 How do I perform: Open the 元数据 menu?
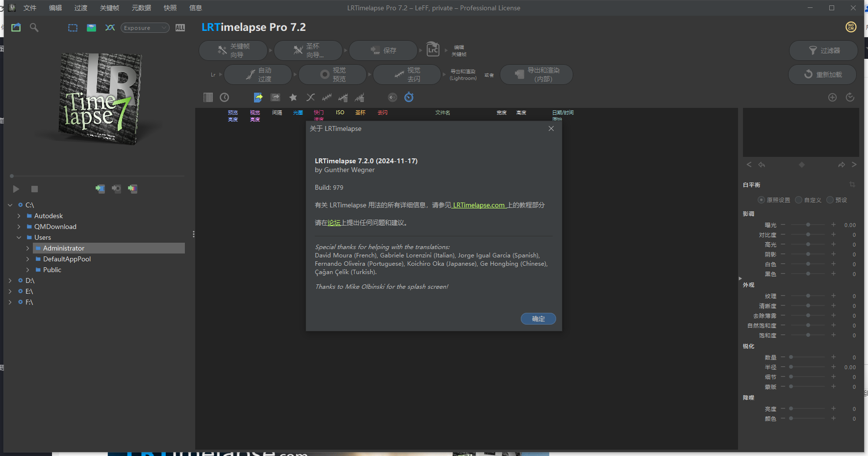141,8
